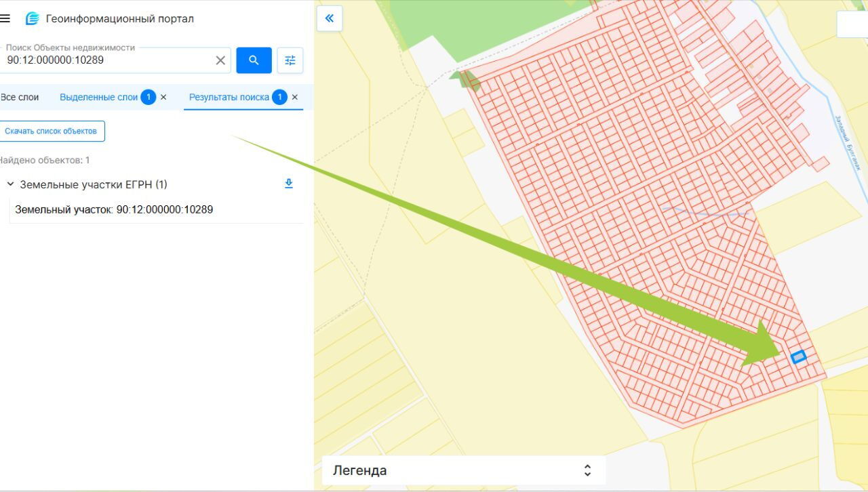Collapse the side panel with double chevron
The width and height of the screenshot is (868, 492).
330,18
